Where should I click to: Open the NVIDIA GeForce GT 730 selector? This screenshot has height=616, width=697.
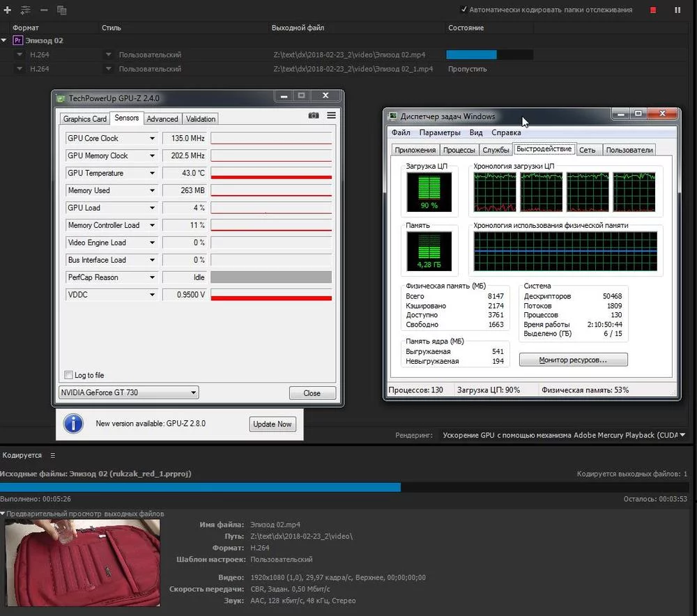point(128,392)
